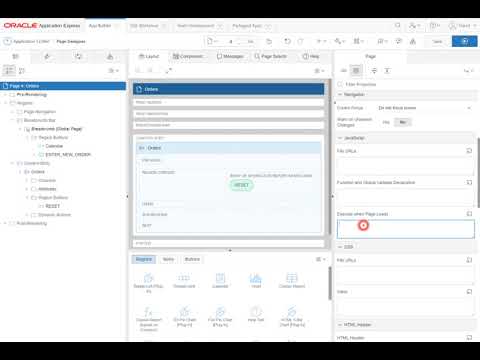Click the Filter Properties search field
Image resolution: width=480 pixels, height=360 pixels.
[408, 84]
